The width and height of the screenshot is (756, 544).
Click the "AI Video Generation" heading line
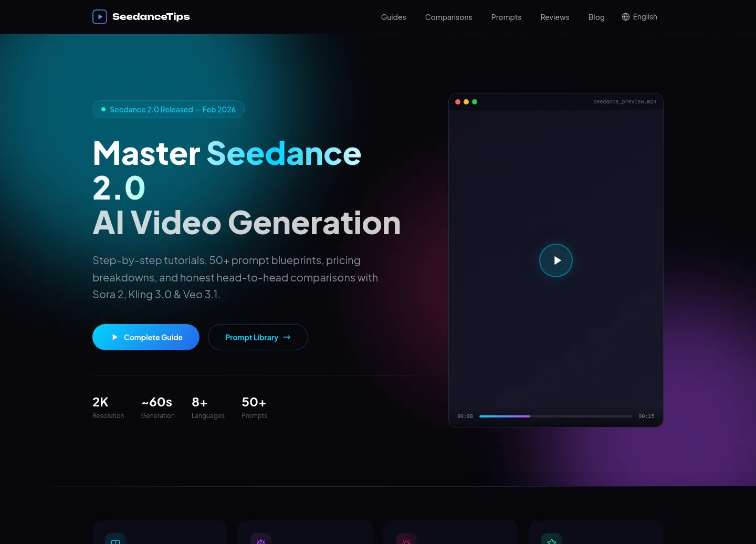coord(247,223)
